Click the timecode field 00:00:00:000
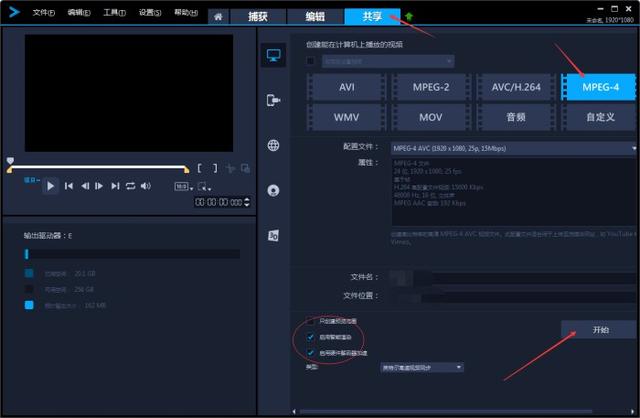 [x=219, y=202]
